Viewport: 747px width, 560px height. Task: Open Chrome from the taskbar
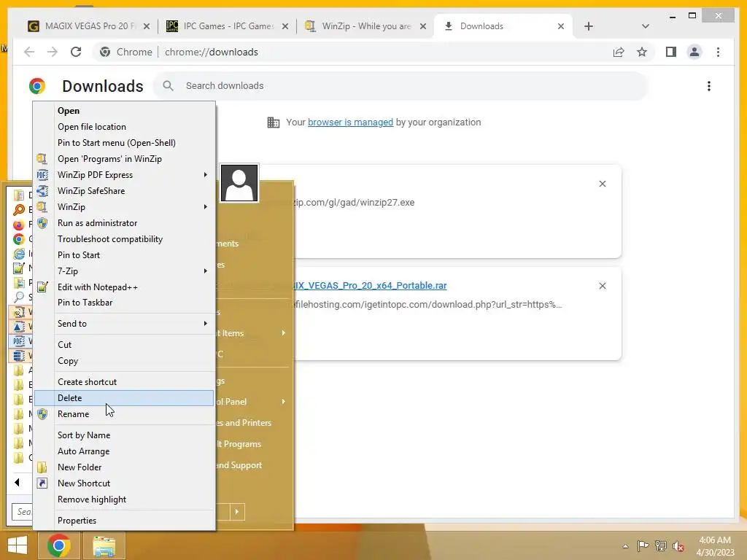[58, 545]
